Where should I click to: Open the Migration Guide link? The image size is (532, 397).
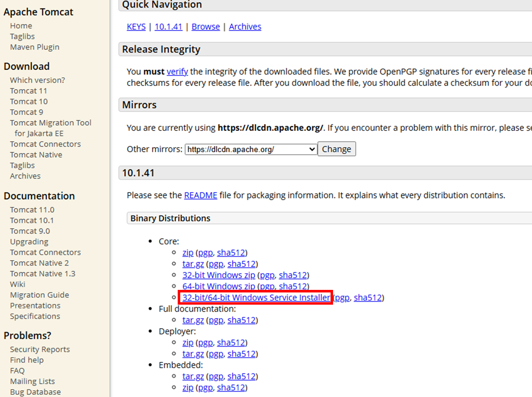coord(39,295)
